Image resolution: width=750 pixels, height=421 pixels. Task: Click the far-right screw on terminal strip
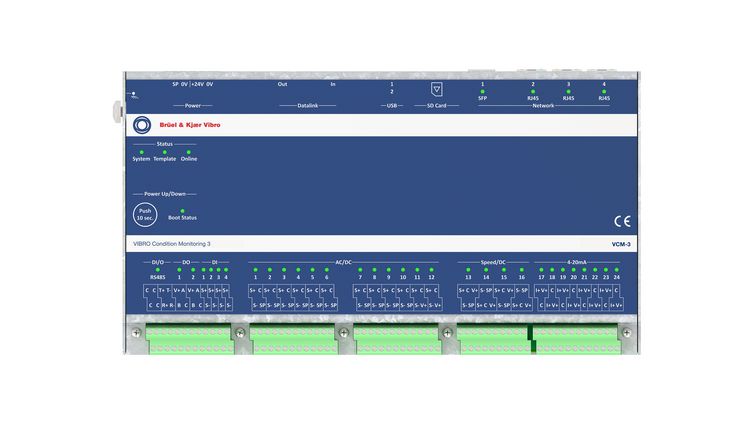(627, 332)
